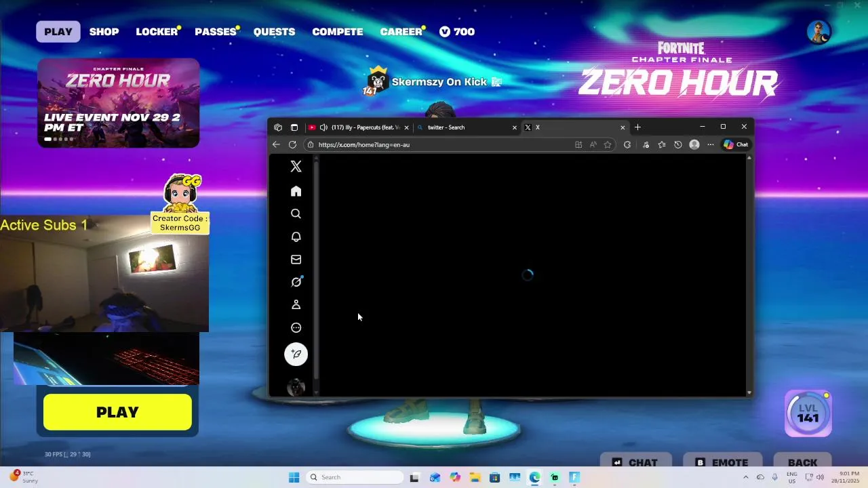
Task: Open LOCKER tab in Fortnite menu
Action: coord(157,32)
